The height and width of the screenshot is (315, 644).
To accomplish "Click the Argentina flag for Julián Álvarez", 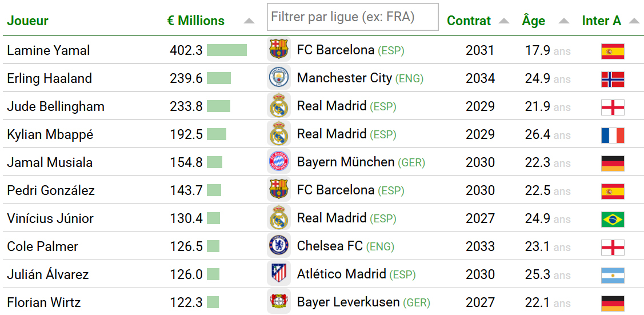I will pos(613,275).
